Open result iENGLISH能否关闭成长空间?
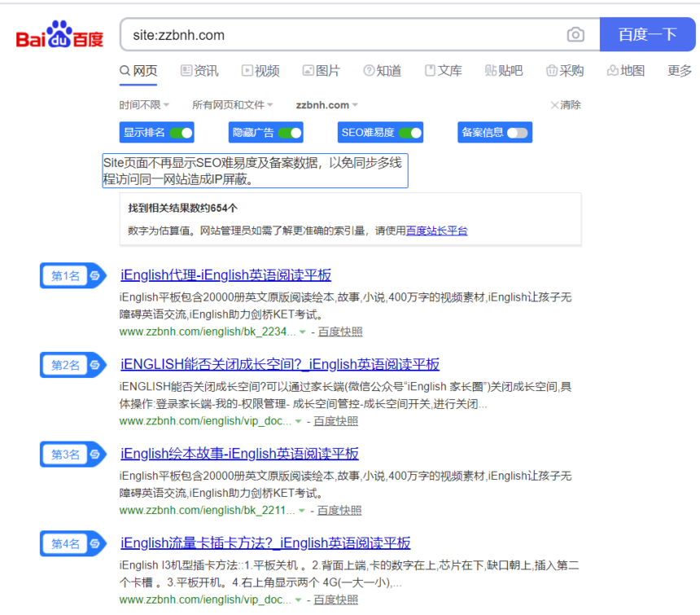 point(280,364)
